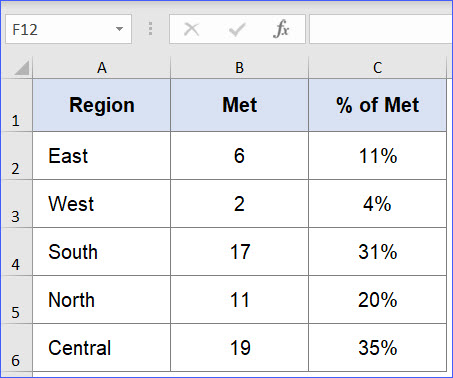Select row 1 header
Screen dimensions: 453x378
[16, 105]
